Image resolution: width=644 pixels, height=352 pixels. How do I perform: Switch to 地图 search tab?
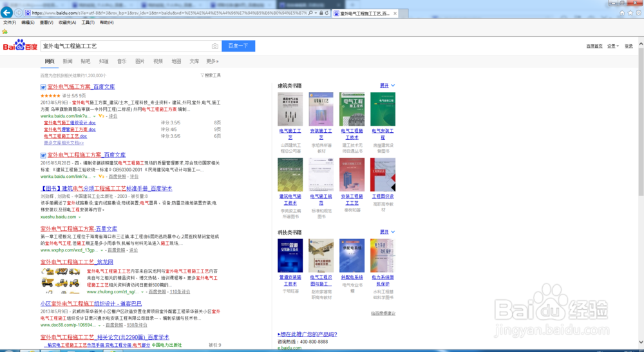pos(176,61)
